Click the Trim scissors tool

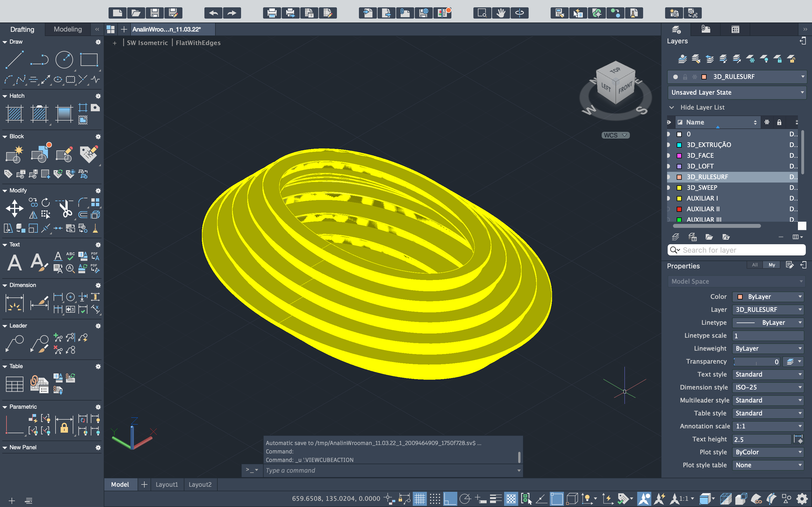(65, 208)
